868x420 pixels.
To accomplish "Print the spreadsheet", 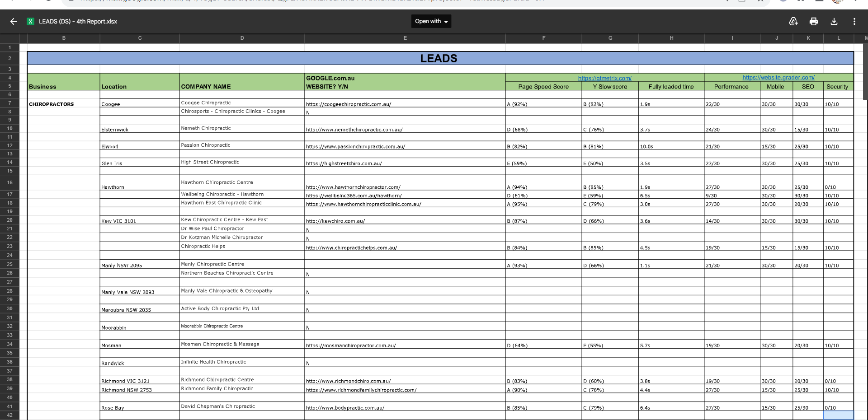I will (x=814, y=21).
